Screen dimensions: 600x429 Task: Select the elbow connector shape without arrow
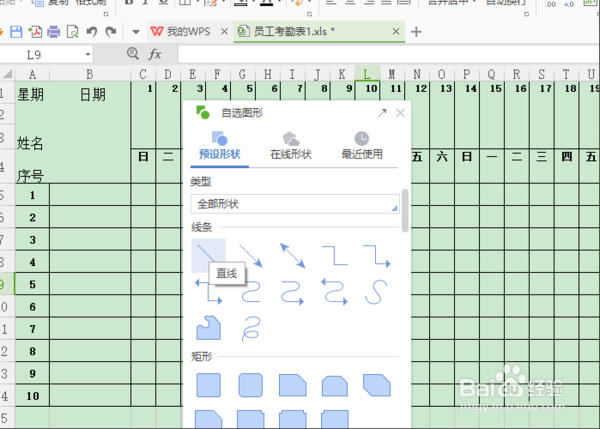coord(335,256)
